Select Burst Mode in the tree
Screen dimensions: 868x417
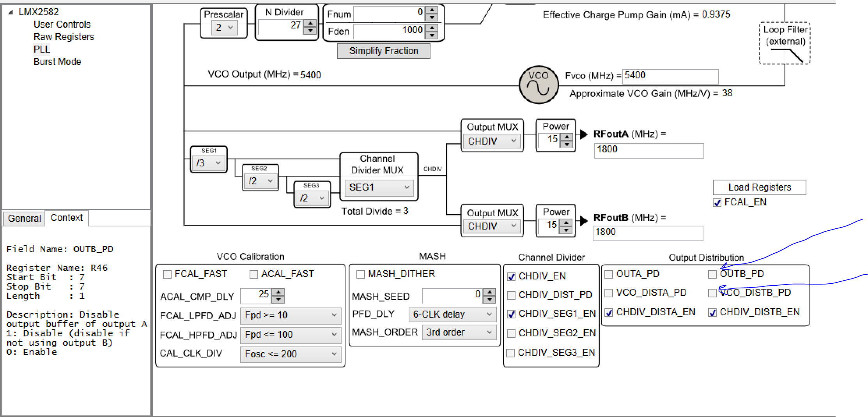57,62
